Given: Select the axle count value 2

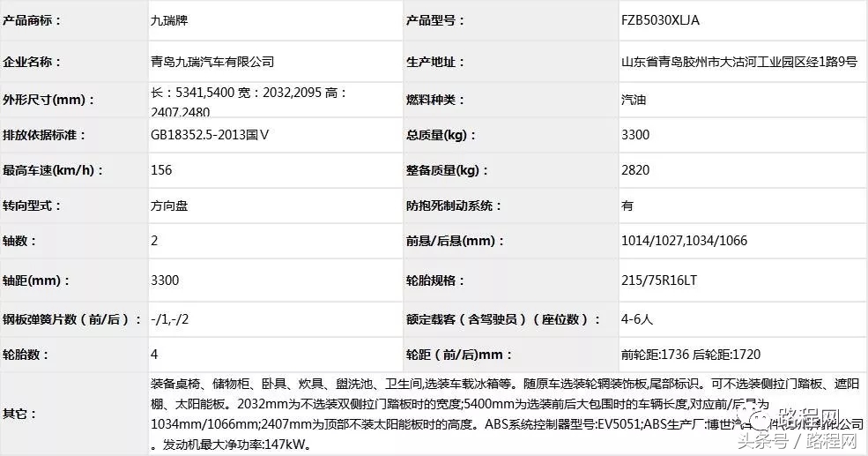Looking at the screenshot, I should (x=154, y=241).
